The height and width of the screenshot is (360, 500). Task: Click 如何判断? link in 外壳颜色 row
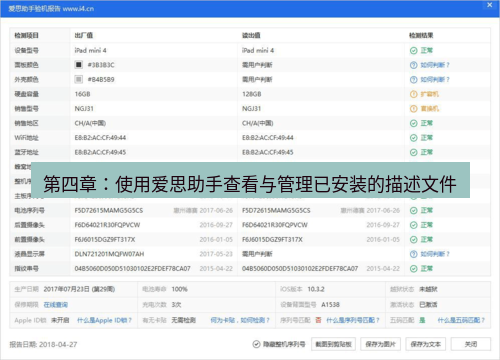(x=435, y=79)
